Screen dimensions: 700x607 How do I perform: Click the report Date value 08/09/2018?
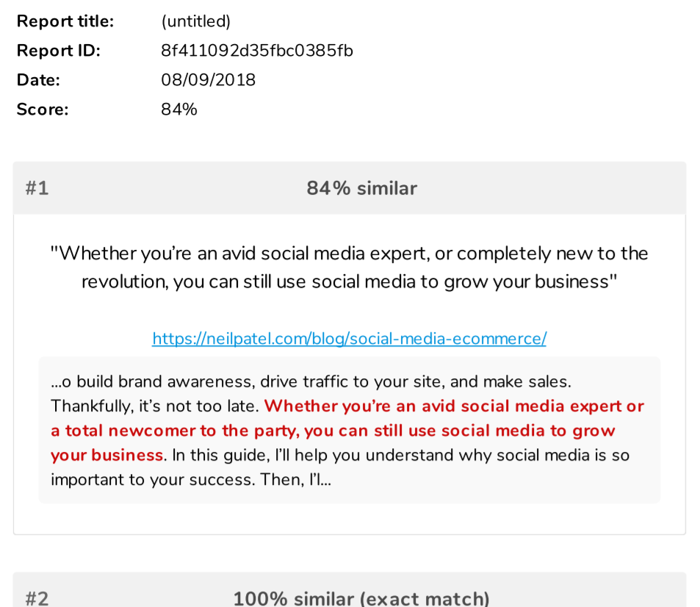(208, 80)
